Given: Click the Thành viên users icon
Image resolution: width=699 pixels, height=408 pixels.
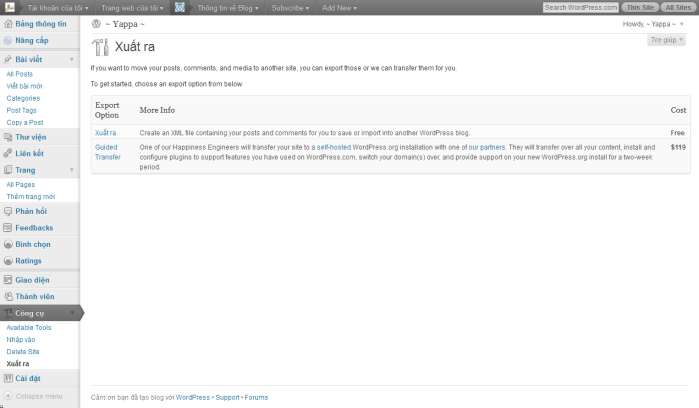Looking at the screenshot, I should [x=8, y=297].
